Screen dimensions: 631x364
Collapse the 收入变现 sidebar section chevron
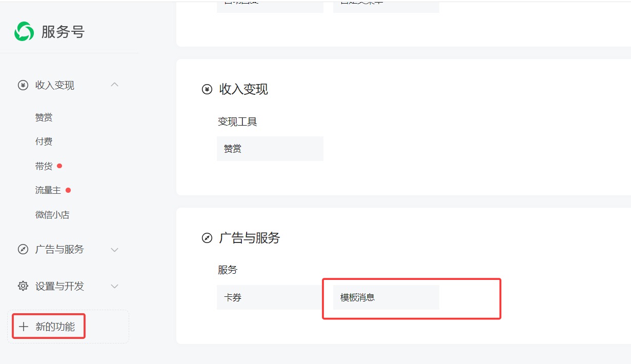coord(115,85)
